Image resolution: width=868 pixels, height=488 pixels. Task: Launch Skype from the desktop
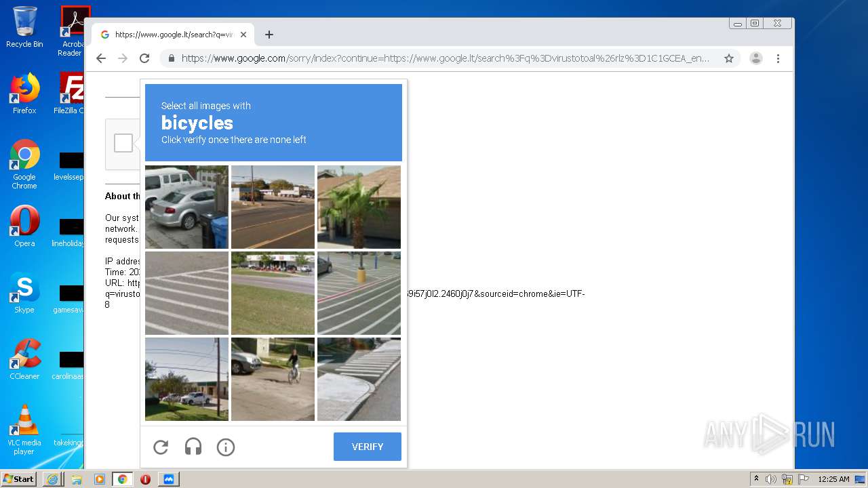24,293
